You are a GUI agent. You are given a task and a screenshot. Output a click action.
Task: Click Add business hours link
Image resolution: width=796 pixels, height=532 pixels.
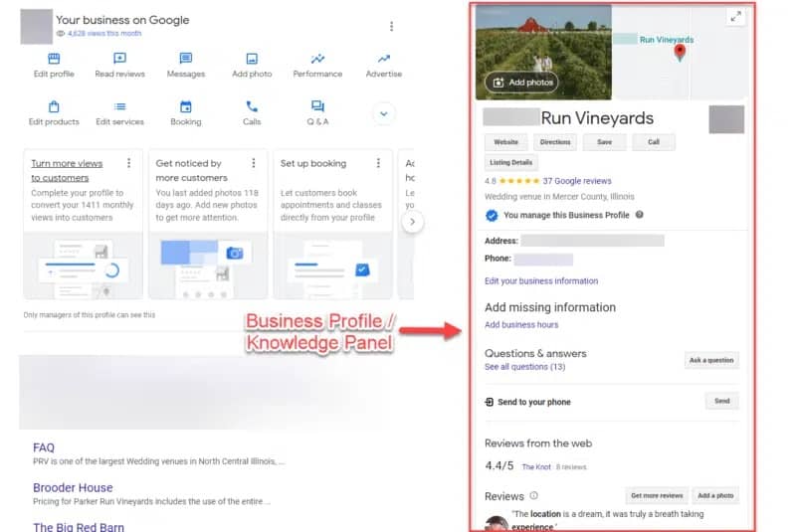pyautogui.click(x=521, y=324)
